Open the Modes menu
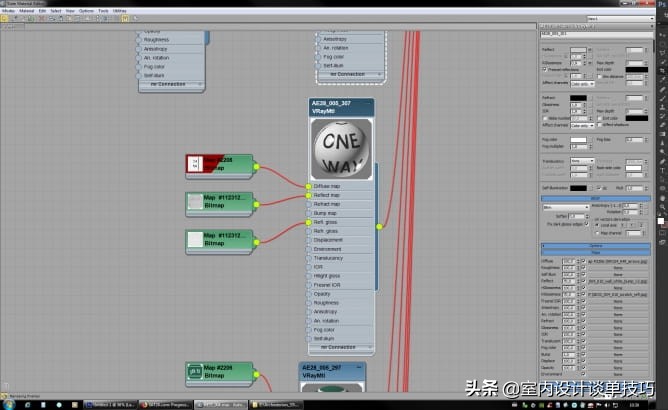This screenshot has width=668, height=410. pos(8,11)
